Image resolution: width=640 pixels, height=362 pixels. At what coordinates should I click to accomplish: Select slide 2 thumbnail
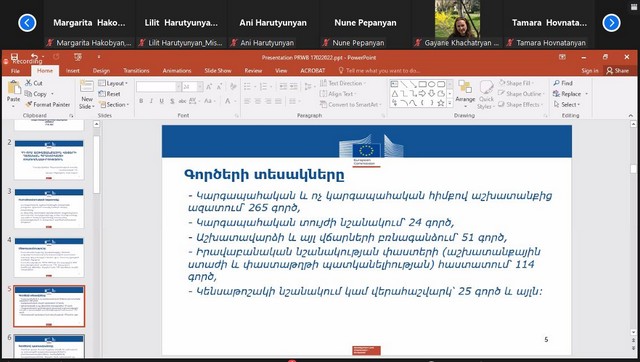[x=49, y=160]
